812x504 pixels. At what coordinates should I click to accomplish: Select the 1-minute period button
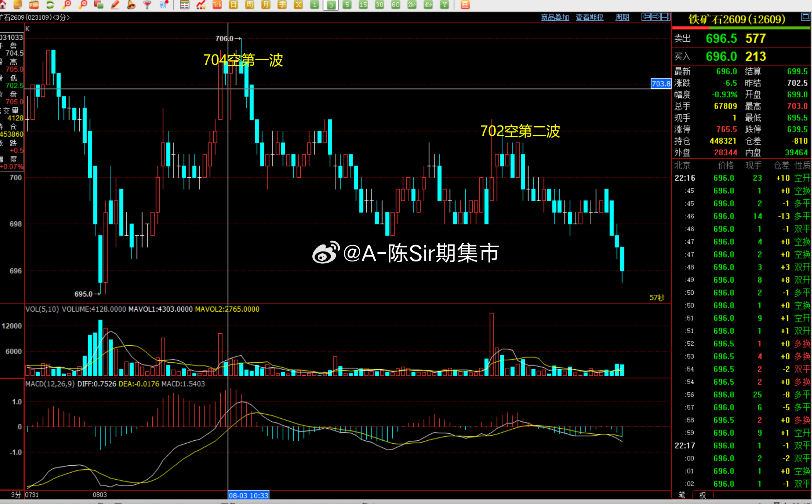[x=315, y=5]
